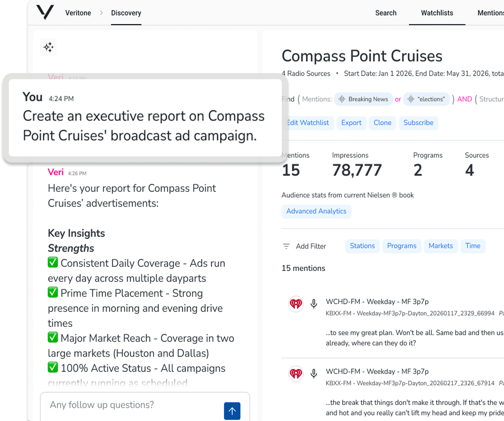
Task: Click iHeart logo on first mention
Action: tap(296, 304)
